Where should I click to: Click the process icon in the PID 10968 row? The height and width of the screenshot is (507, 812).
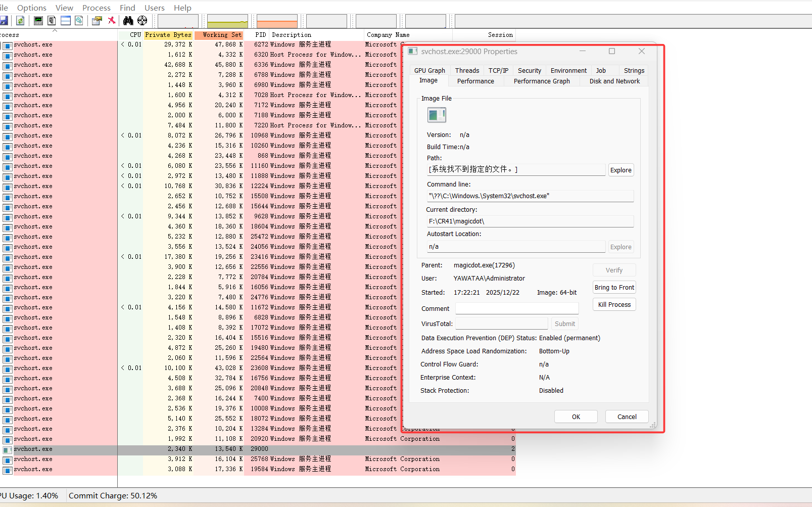pos(7,136)
